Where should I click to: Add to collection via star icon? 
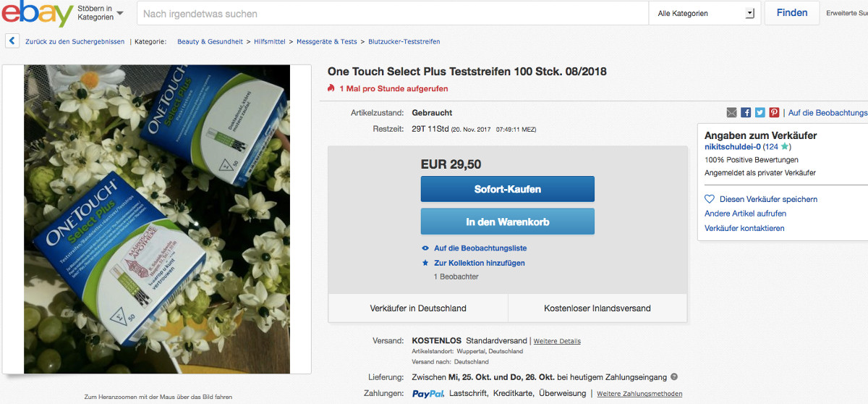[425, 263]
